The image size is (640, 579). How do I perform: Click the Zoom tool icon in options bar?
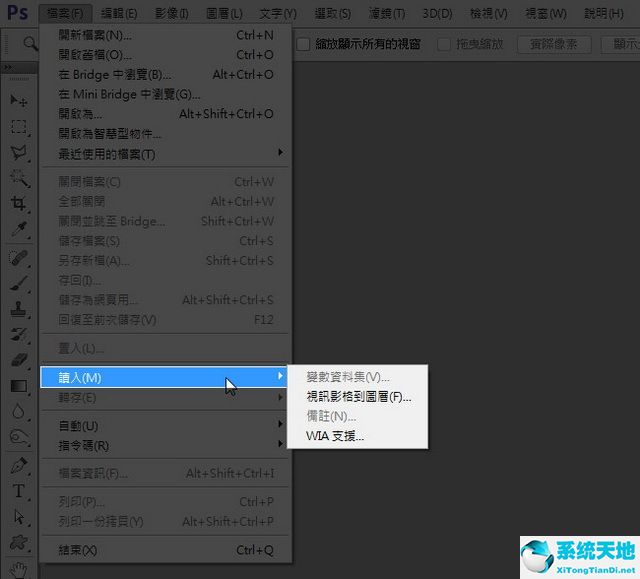30,43
